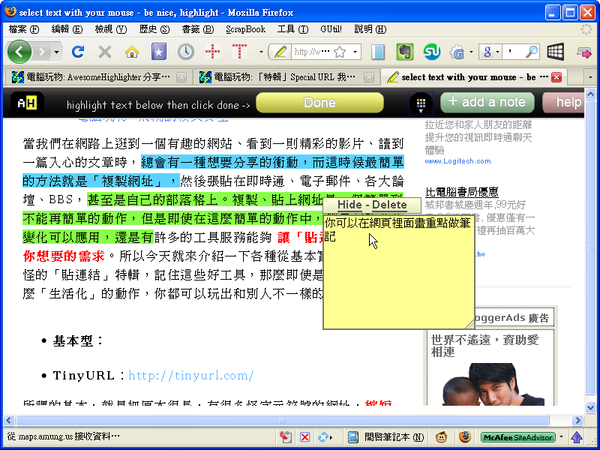The image size is (600, 450).
Task: Open the blue sidebar panel icon
Action: [x=378, y=52]
